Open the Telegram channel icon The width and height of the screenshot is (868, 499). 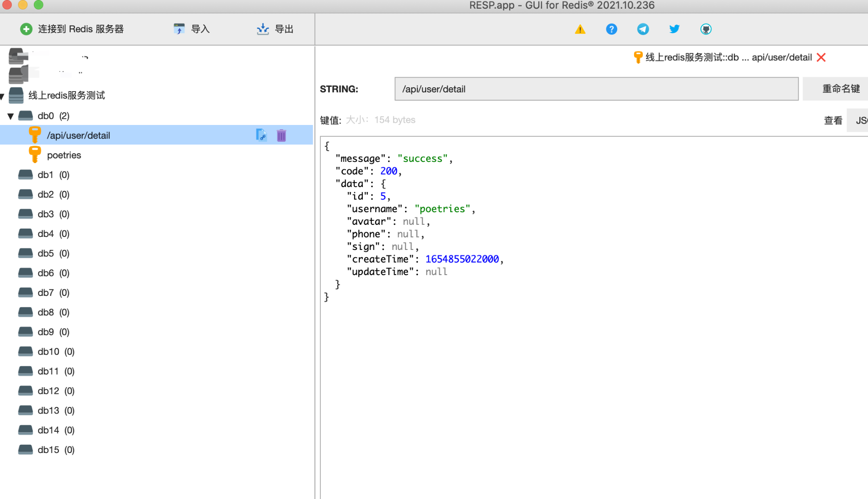(x=643, y=29)
